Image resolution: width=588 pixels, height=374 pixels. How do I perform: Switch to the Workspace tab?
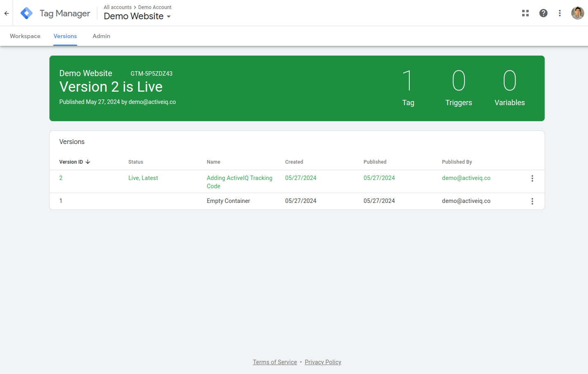coord(25,36)
